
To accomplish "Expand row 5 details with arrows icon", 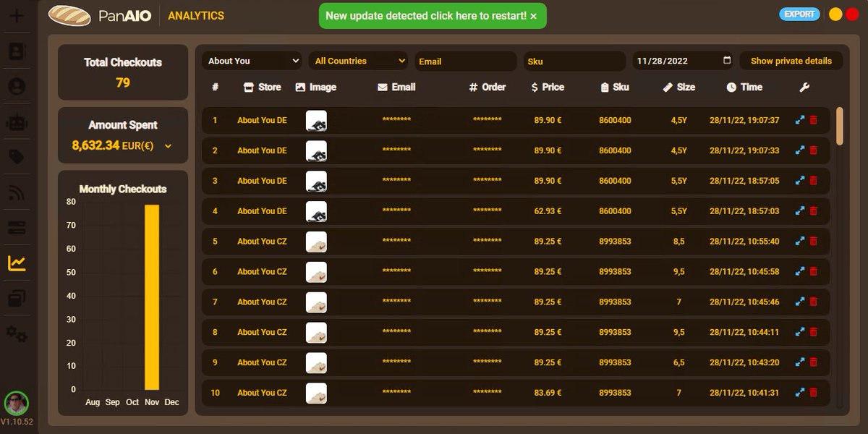I will point(799,242).
